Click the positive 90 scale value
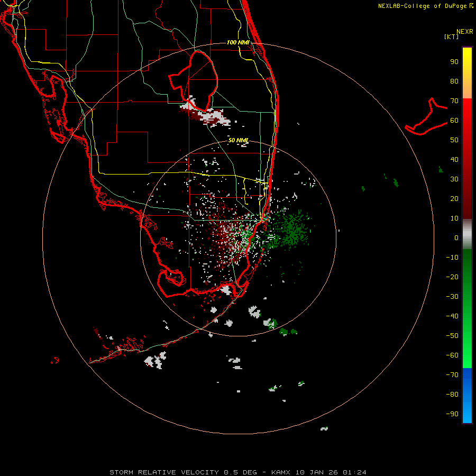The width and height of the screenshot is (476, 476). coord(454,62)
